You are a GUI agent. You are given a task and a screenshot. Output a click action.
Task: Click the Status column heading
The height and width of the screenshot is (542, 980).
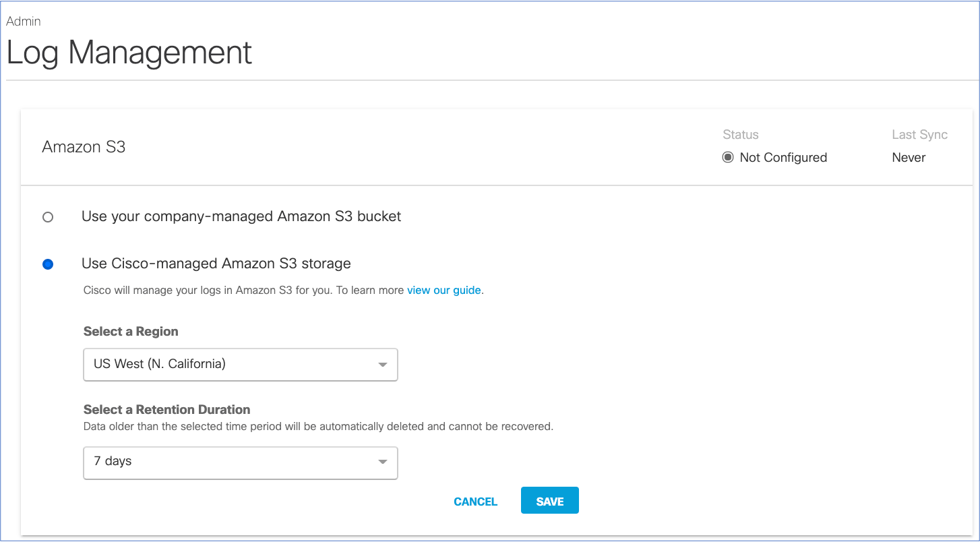740,134
